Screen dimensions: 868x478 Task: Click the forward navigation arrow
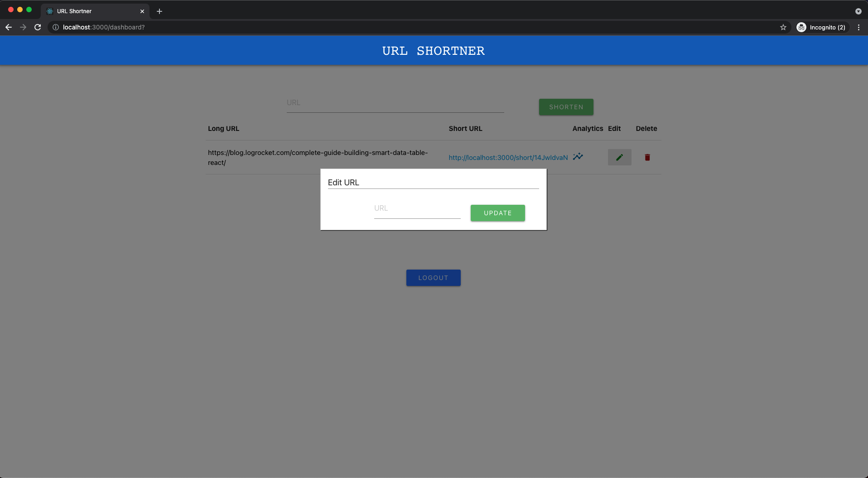pos(23,27)
